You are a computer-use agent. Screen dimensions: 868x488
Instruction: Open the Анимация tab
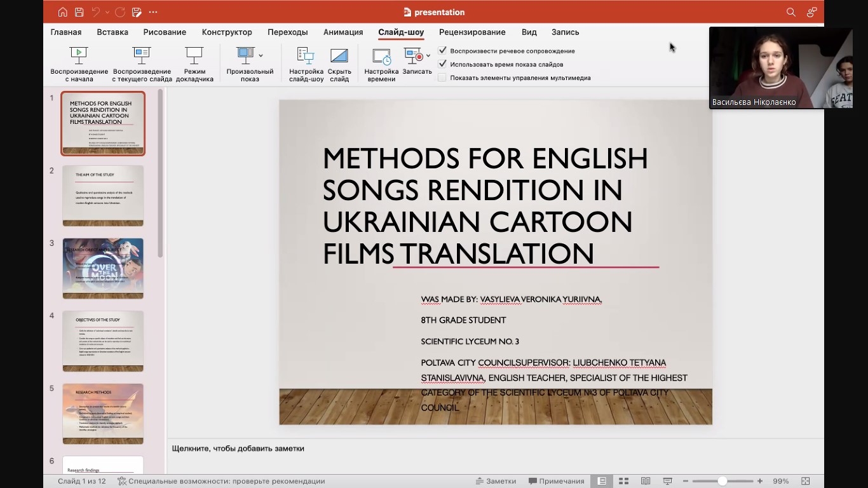(x=343, y=32)
